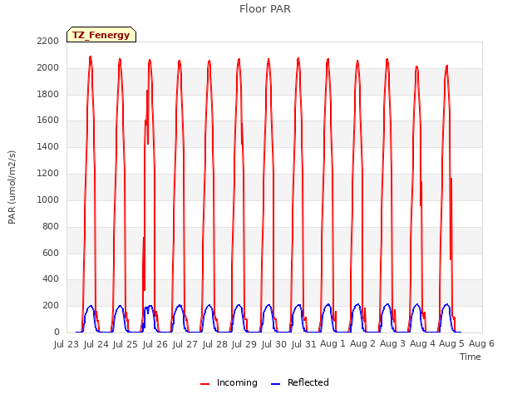Click the Jul 28 x-axis tick label
The width and height of the screenshot is (532, 399).
214,344
